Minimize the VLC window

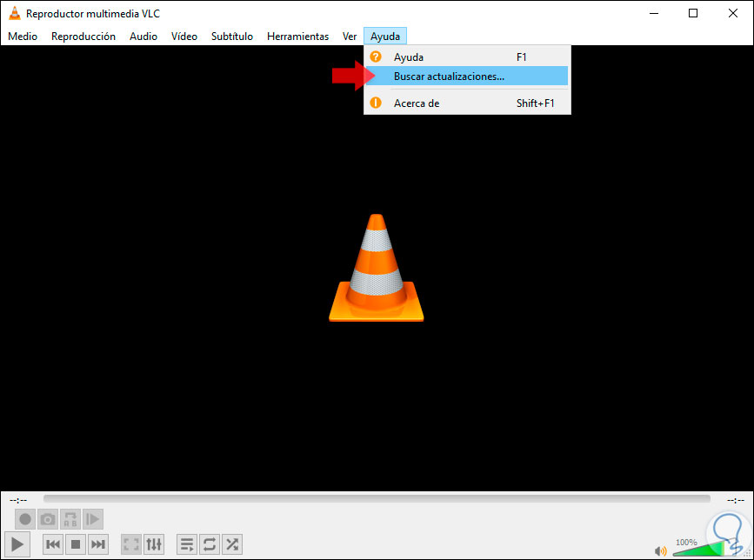653,13
